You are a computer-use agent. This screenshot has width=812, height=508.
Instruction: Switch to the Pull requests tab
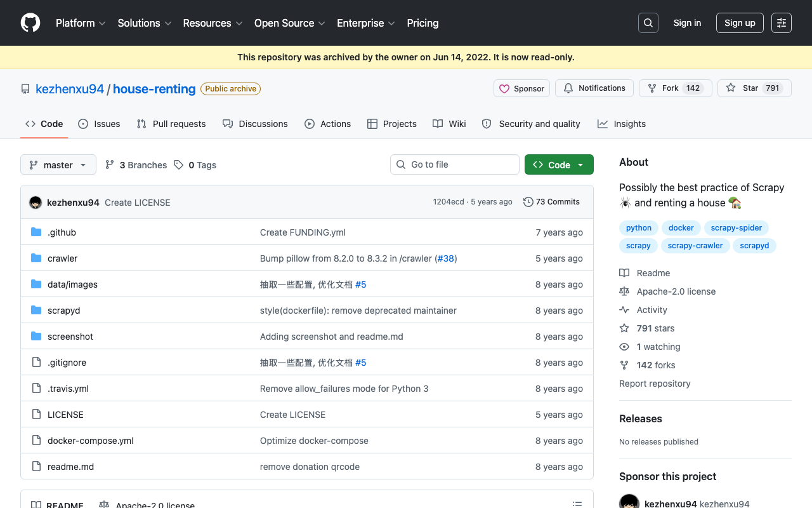coord(171,124)
